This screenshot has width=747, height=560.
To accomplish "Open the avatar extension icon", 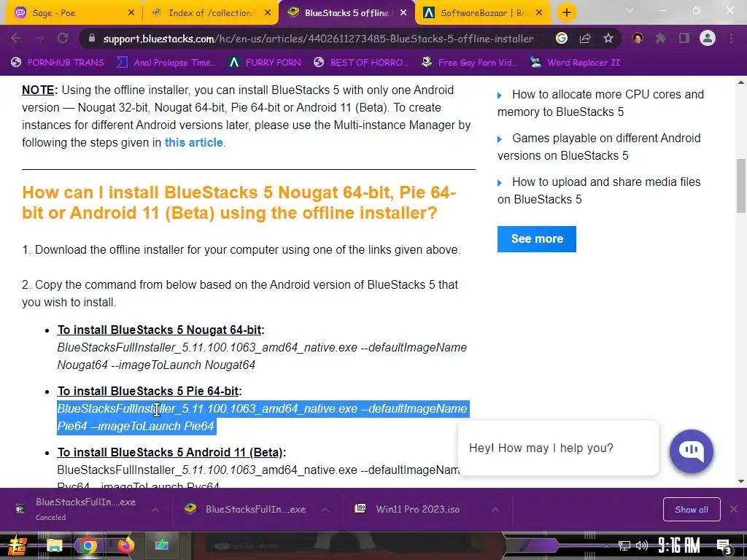I will pos(638,38).
